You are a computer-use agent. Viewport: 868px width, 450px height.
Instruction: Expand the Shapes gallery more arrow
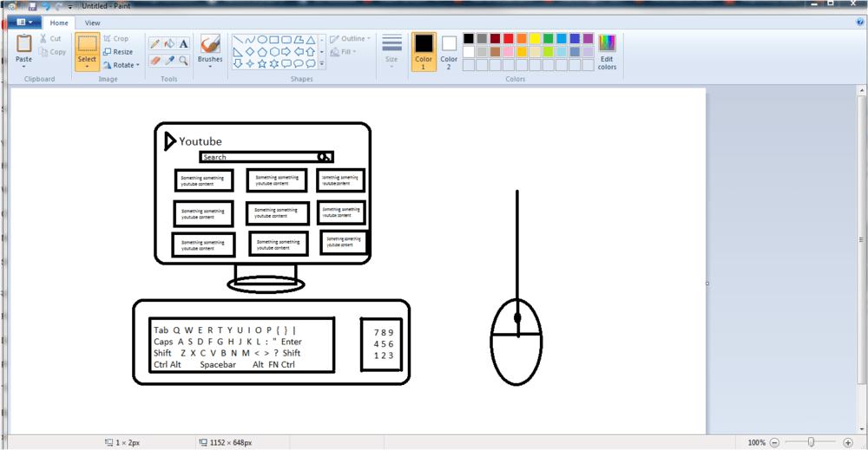click(322, 64)
